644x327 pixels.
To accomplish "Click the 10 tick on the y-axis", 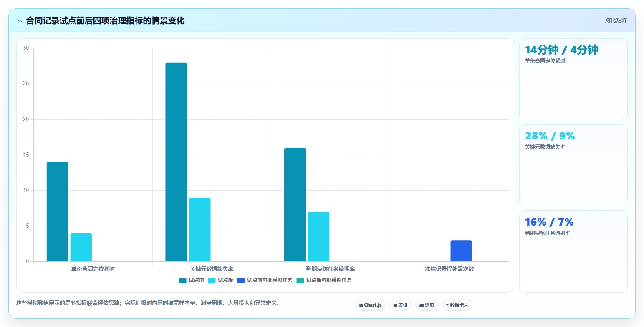I will (x=26, y=190).
